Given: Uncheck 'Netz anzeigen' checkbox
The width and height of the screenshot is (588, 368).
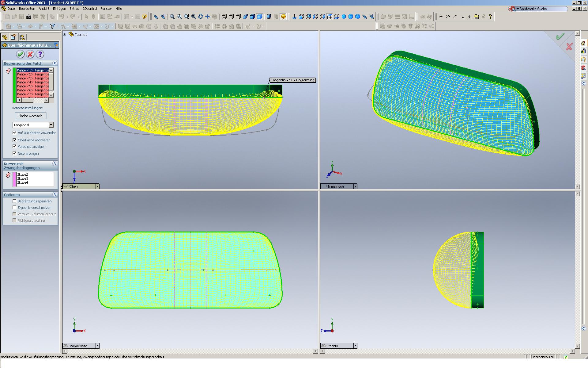Looking at the screenshot, I should pyautogui.click(x=14, y=153).
